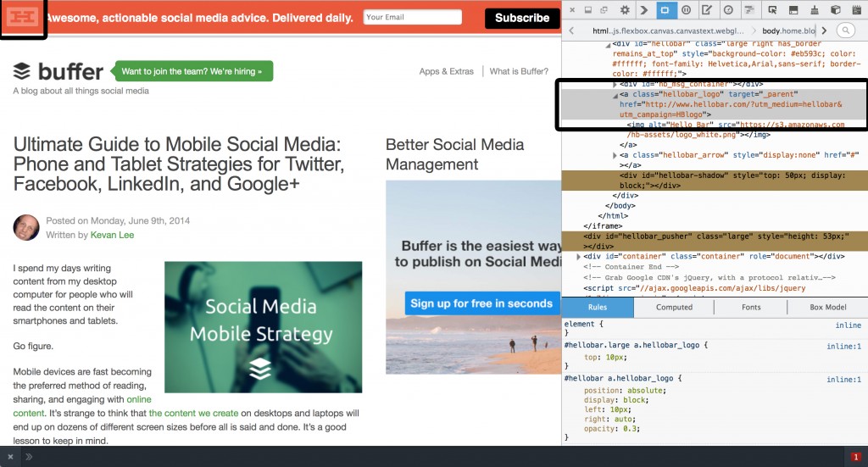Click '#hellobar a.hellobar_logo' selector text
This screenshot has height=467, width=868.
618,379
